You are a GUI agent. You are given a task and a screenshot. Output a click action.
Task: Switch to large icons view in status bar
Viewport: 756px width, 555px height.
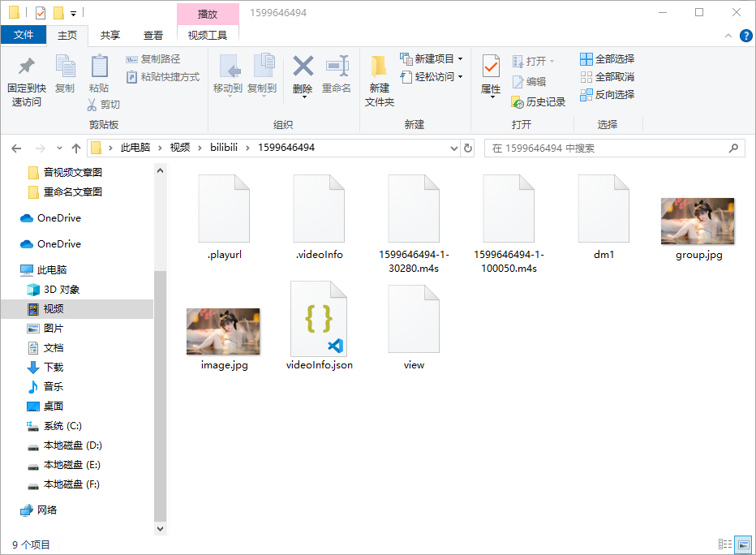(x=742, y=544)
